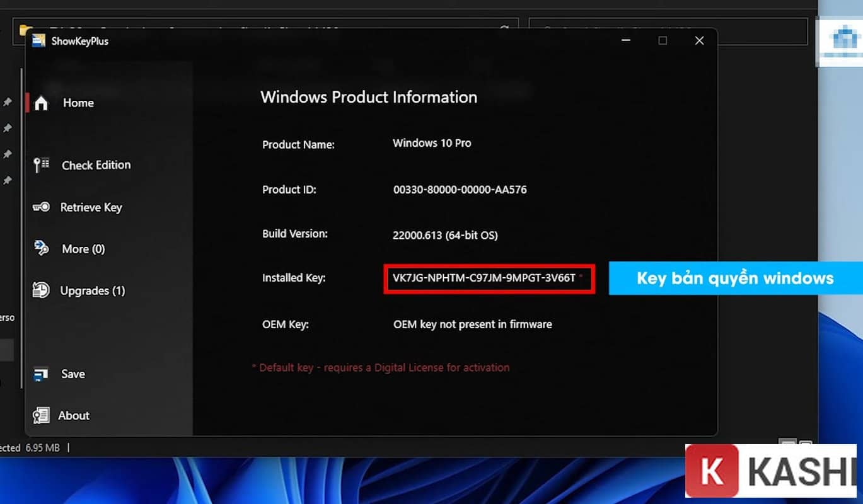Click the 6.95 MB status bar text
Screen dimensions: 863x504
(x=43, y=448)
